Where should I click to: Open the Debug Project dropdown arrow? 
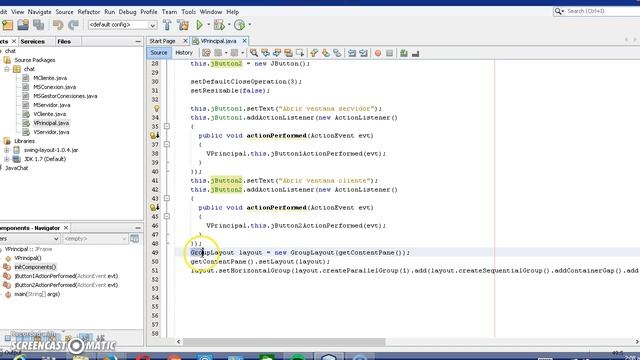[x=229, y=25]
